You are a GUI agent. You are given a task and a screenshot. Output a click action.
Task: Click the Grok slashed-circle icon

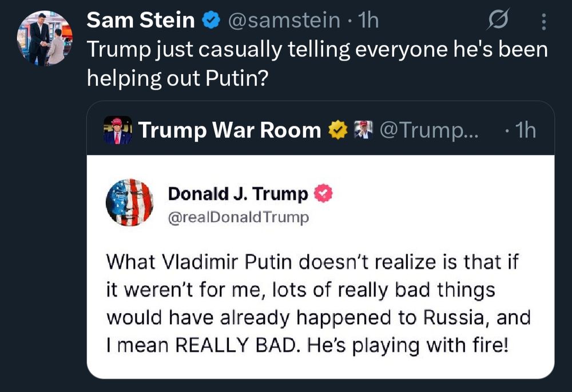[497, 20]
